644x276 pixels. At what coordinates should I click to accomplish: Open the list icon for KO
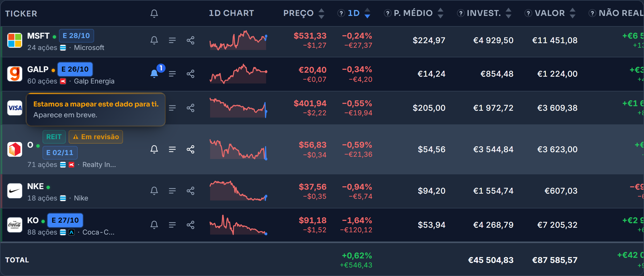pos(172,225)
